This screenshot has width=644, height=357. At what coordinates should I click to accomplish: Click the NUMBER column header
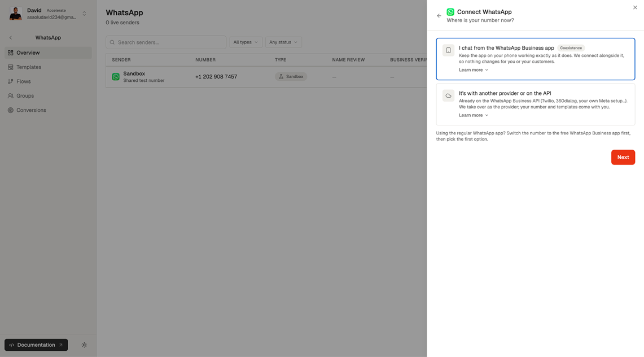205,59
